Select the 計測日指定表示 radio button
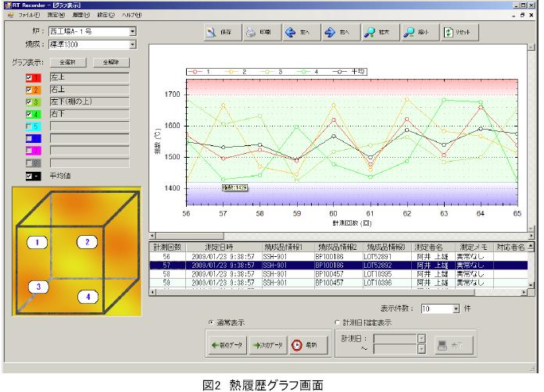The height and width of the screenshot is (392, 544). (x=337, y=323)
